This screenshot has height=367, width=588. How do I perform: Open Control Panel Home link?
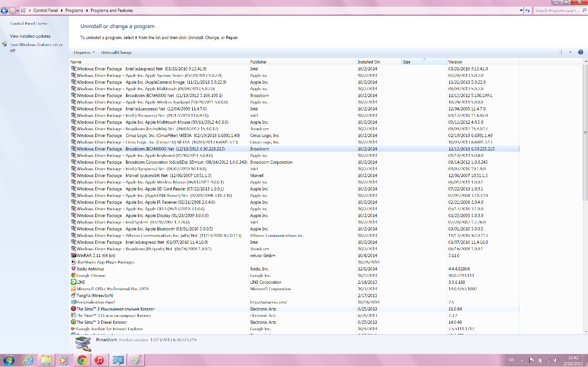pos(29,23)
